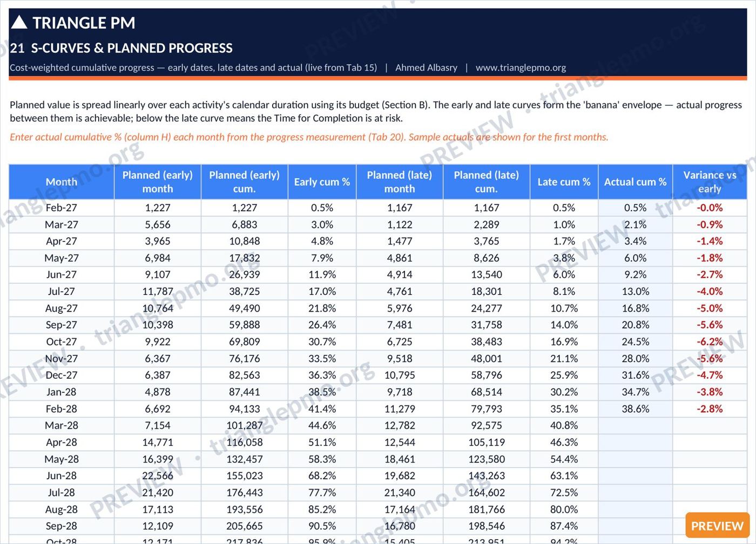Viewport: 756px width, 544px height.
Task: Click the Month column header
Action: (x=62, y=182)
